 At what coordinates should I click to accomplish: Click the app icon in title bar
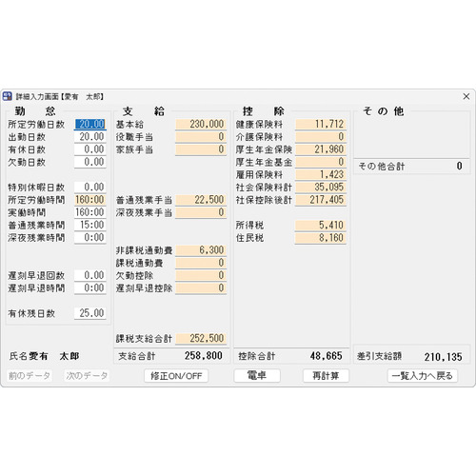click(x=7, y=96)
